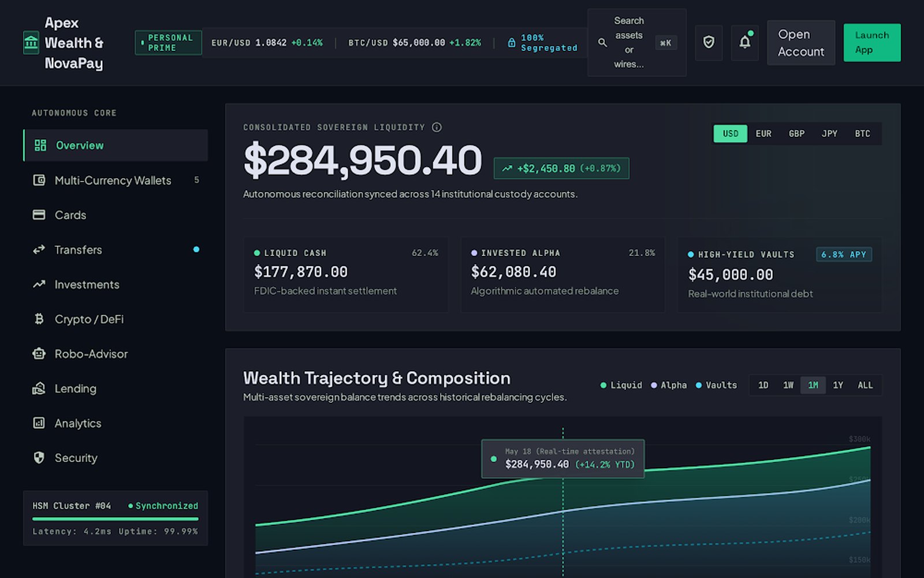This screenshot has width=924, height=578.
Task: Click the Multi-Currency Wallets icon
Action: pyautogui.click(x=39, y=180)
